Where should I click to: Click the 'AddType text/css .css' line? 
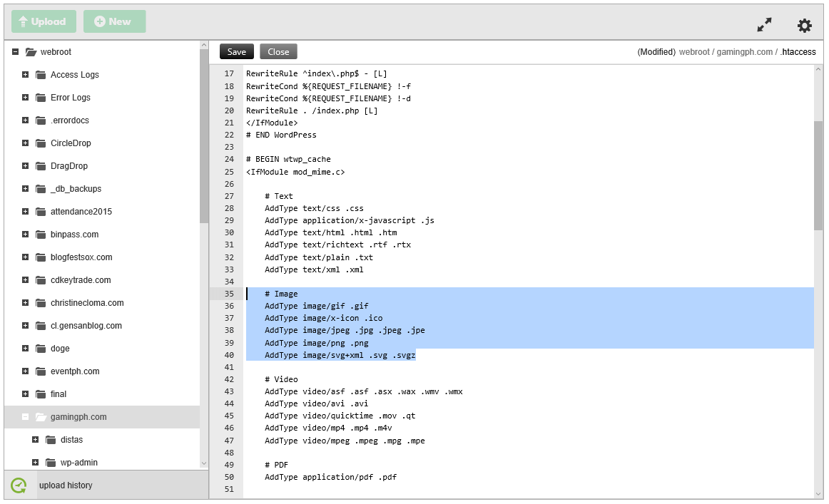314,208
